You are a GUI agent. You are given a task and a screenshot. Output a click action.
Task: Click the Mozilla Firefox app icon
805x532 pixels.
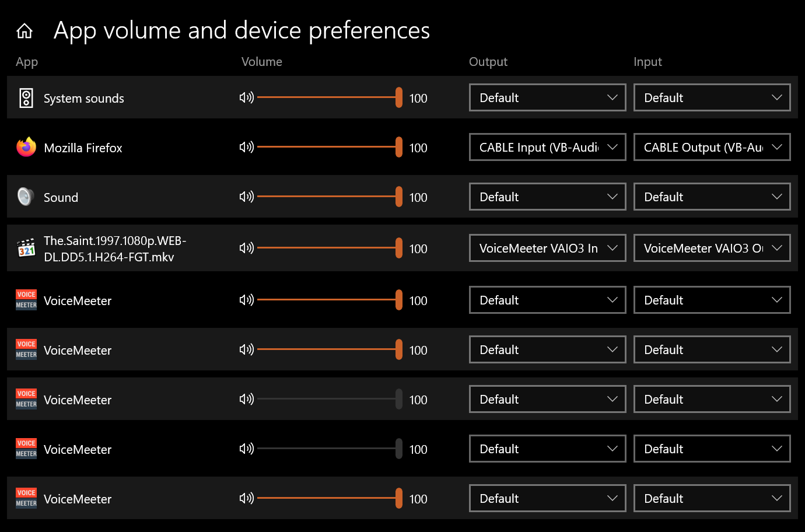[26, 148]
